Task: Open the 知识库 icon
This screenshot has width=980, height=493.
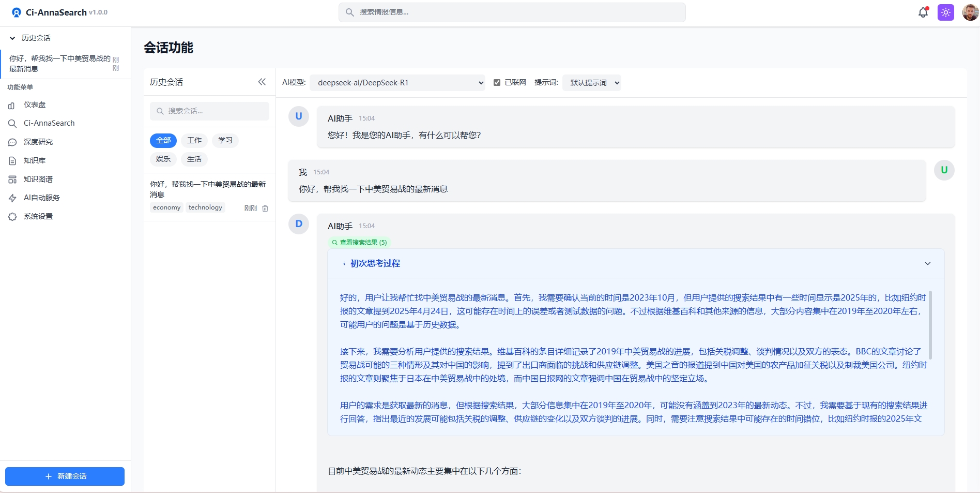Action: pos(12,160)
